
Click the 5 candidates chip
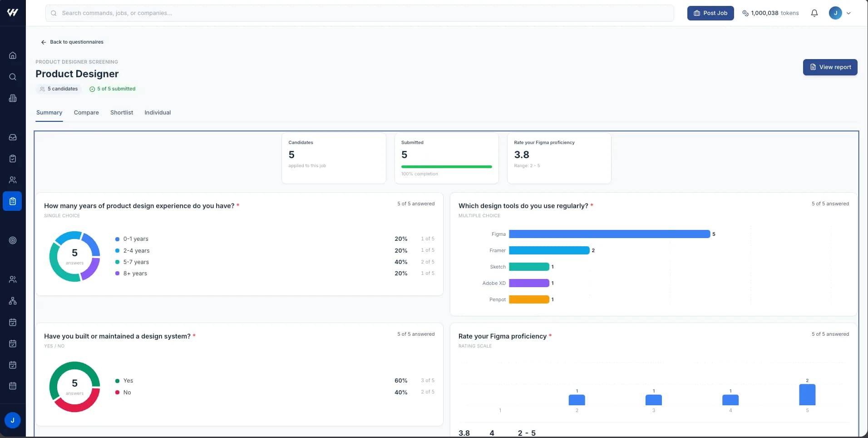pyautogui.click(x=59, y=89)
